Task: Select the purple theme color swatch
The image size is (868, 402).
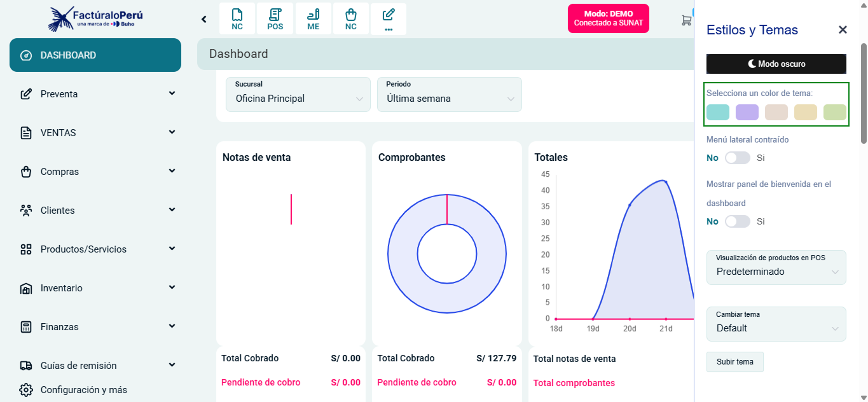Action: point(747,113)
